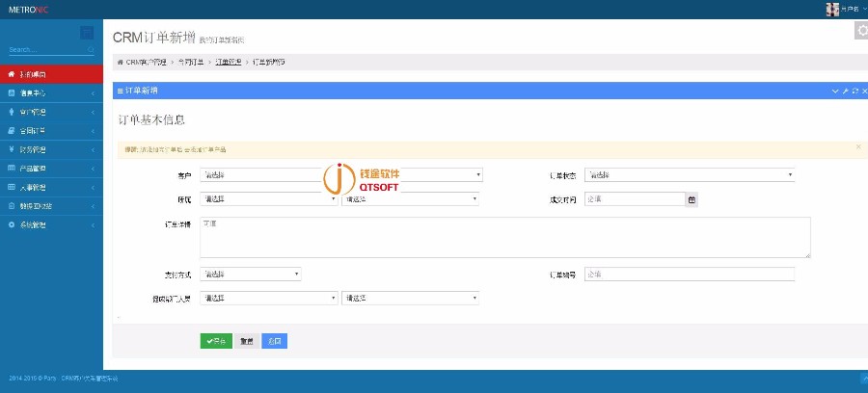Collapse the 订单新增 panel with its chevron icon
Screen dimensions: 868x393
835,91
